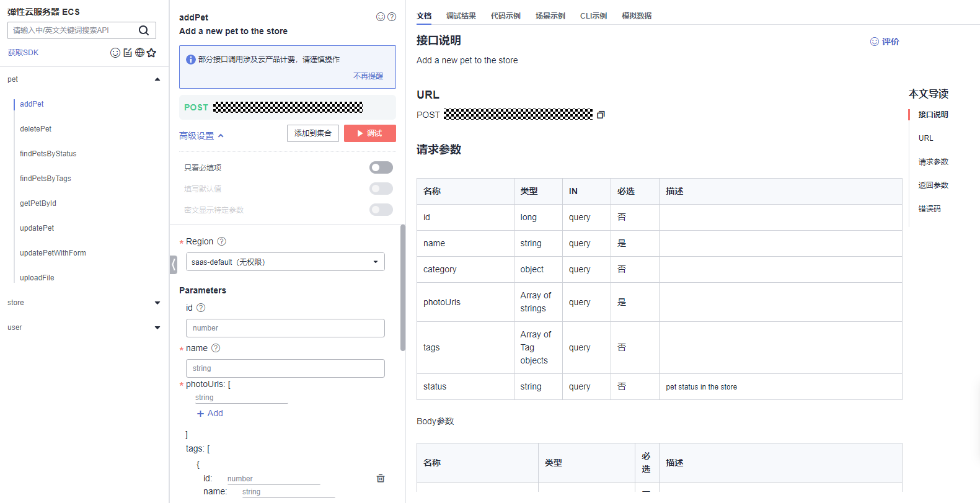Click the parameters panel vertical scrollbar
This screenshot has width=980, height=503.
click(403, 288)
